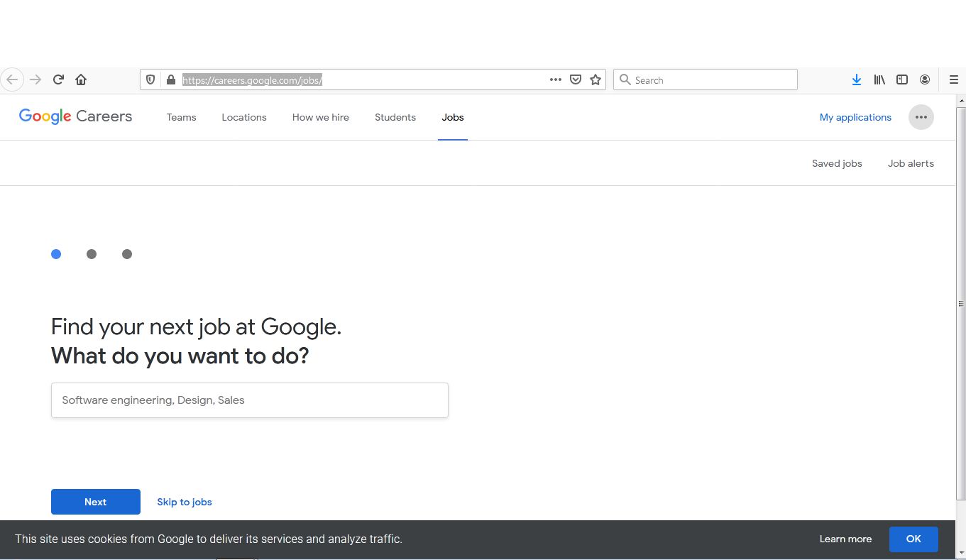
Task: Click the Google Careers logo
Action: point(75,116)
